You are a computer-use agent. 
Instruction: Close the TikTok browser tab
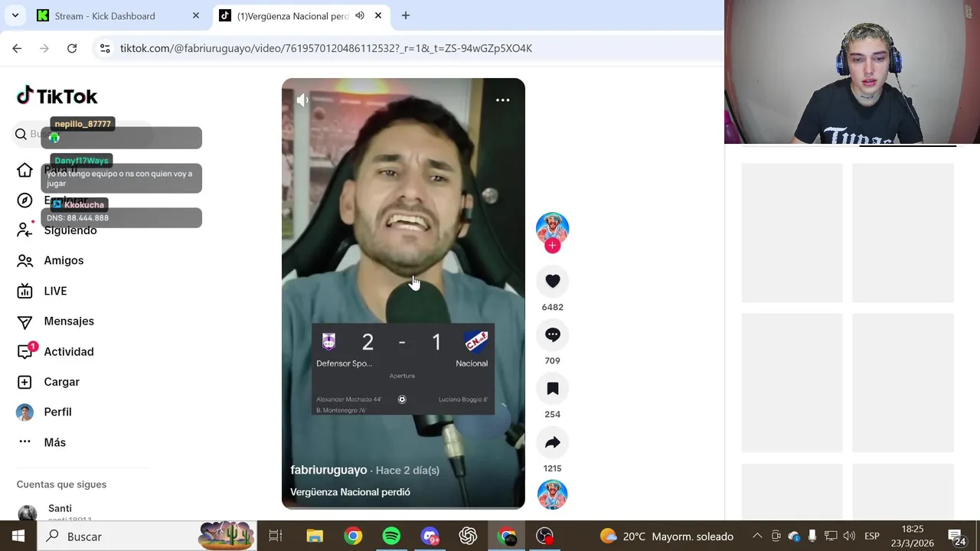click(x=377, y=15)
